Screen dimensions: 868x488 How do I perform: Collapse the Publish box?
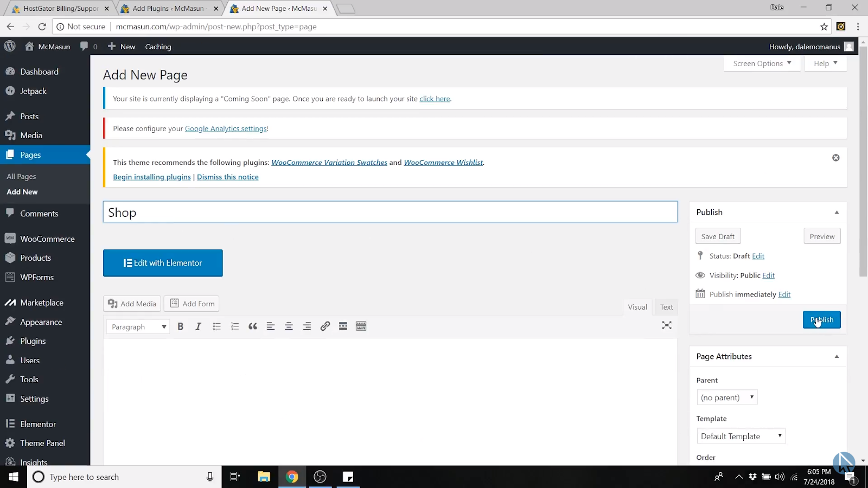pos(837,213)
